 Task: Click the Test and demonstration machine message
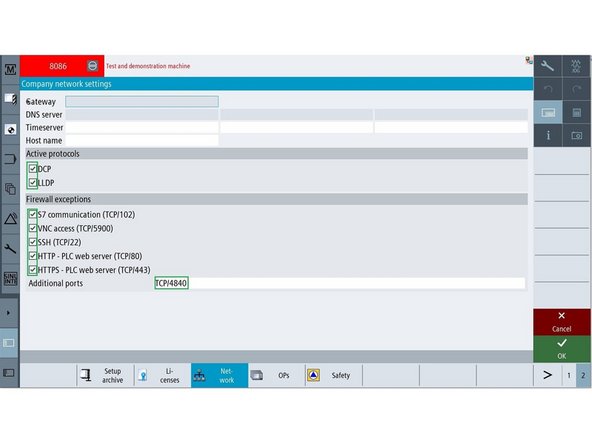point(148,66)
